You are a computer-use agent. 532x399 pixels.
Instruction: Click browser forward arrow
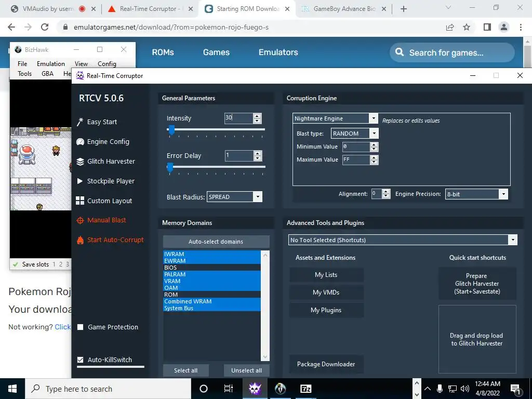pos(28,27)
